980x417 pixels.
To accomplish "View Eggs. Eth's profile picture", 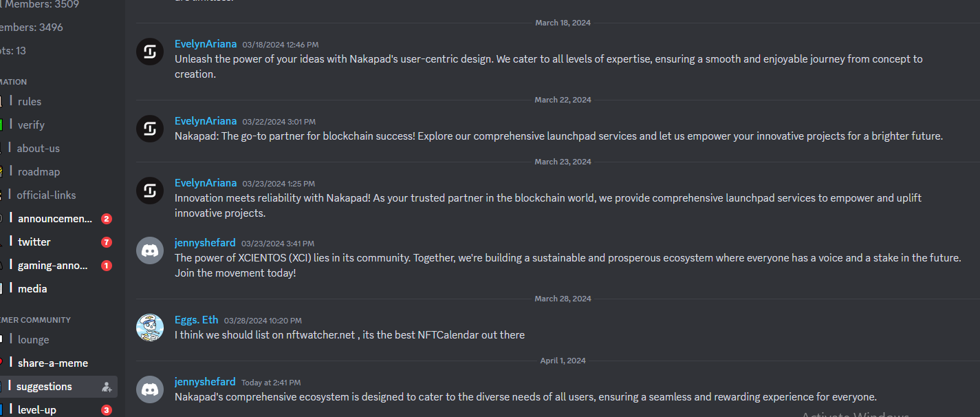I will (150, 328).
